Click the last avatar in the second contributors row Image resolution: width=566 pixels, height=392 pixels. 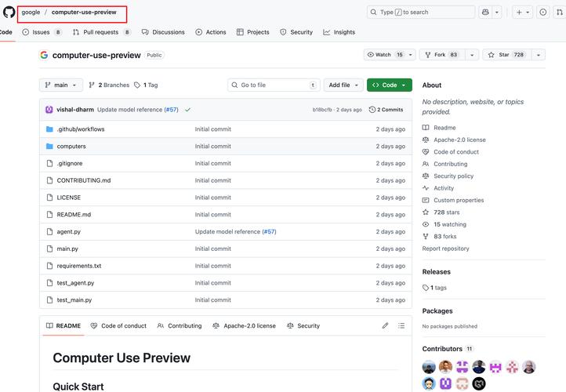pos(479,383)
